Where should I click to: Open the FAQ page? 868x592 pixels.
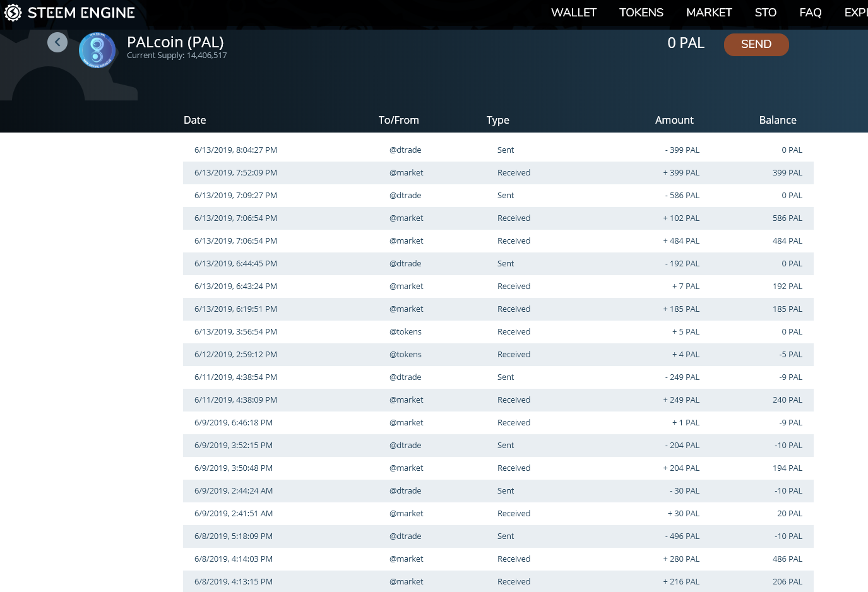[811, 13]
